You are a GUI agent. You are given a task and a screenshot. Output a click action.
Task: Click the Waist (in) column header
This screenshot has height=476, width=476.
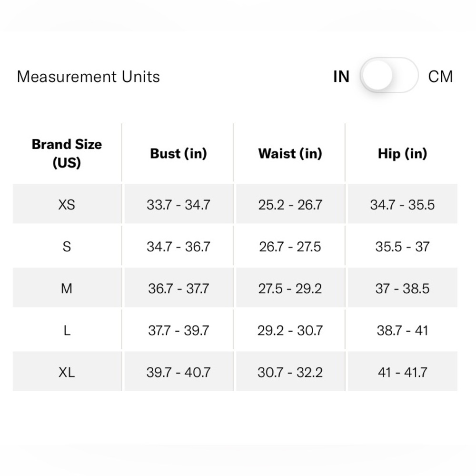(x=290, y=154)
